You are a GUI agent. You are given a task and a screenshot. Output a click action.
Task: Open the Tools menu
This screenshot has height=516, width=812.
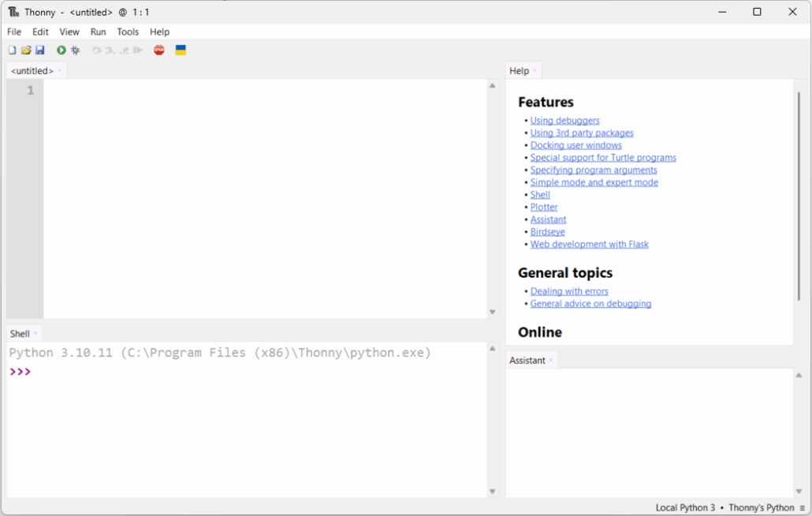pos(128,32)
